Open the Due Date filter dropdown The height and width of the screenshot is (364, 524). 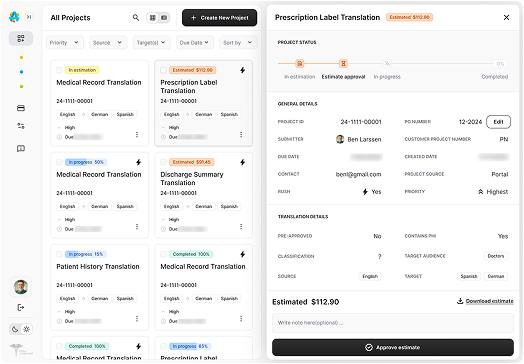pos(194,42)
